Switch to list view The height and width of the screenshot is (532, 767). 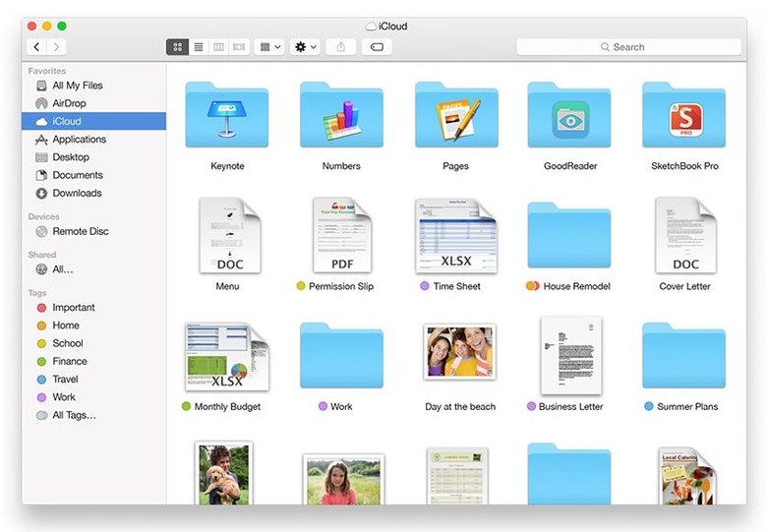tap(199, 47)
